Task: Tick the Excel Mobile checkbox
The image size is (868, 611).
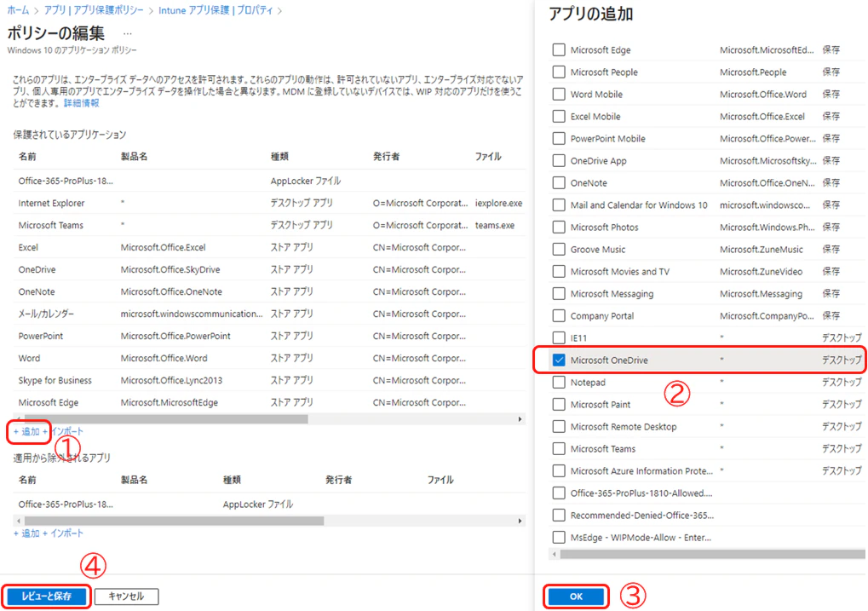Action: [559, 117]
